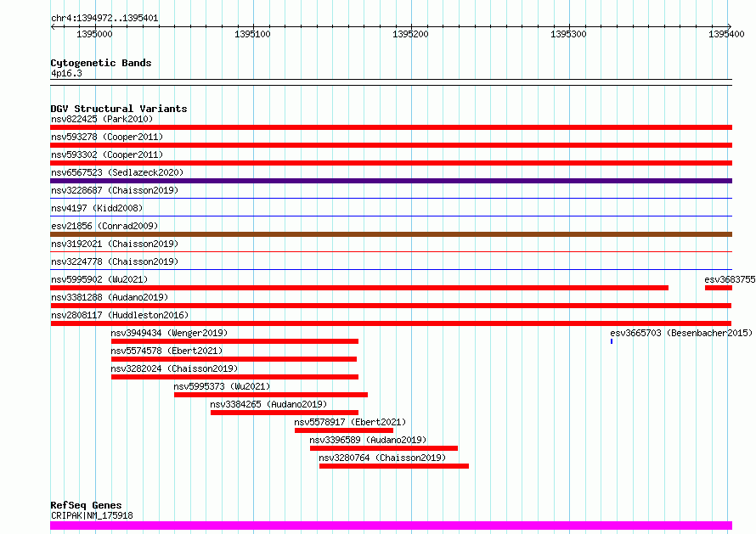Click the esv21856 (Conrad2009) label
Screen dimensions: 756x534
tap(104, 226)
